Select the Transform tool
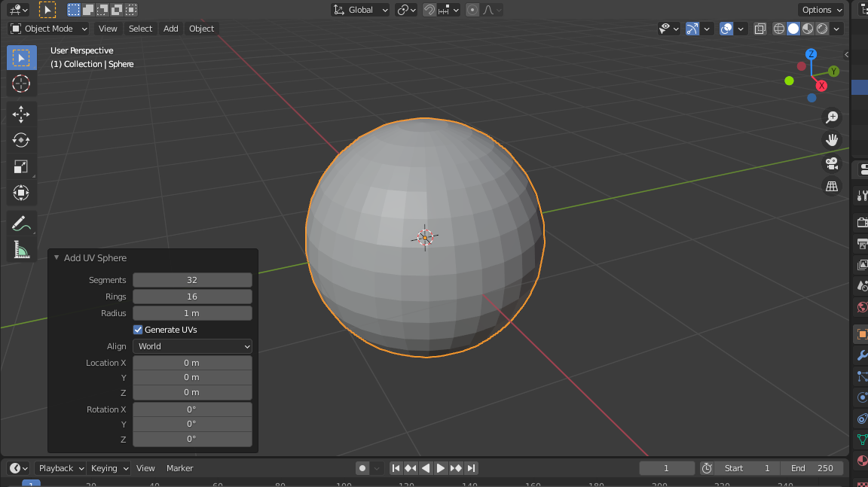Screen dimensions: 868x487 [x=22, y=193]
